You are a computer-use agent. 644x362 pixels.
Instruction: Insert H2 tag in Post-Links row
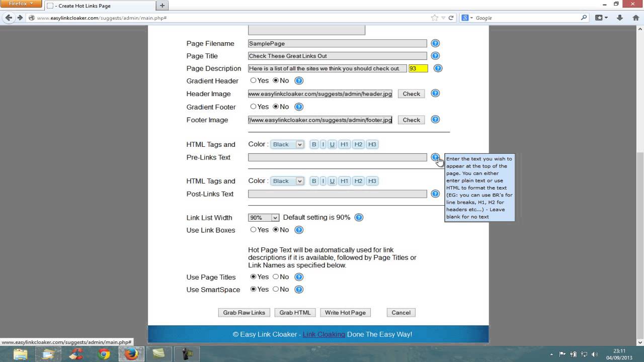point(358,181)
